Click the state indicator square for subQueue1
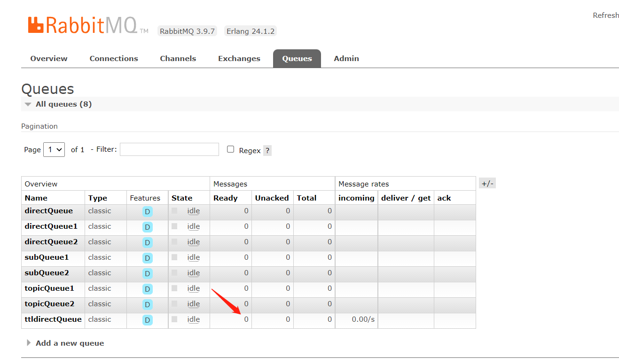The width and height of the screenshot is (619, 364). click(x=174, y=257)
